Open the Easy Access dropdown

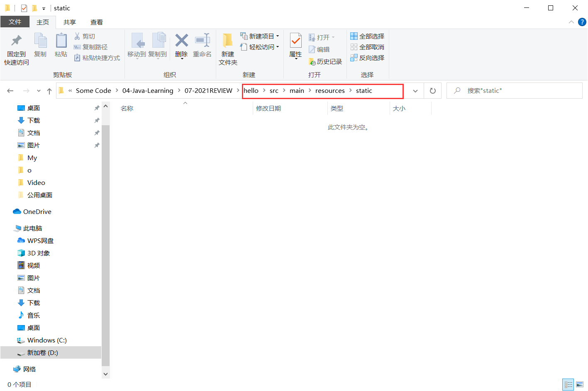[x=260, y=47]
